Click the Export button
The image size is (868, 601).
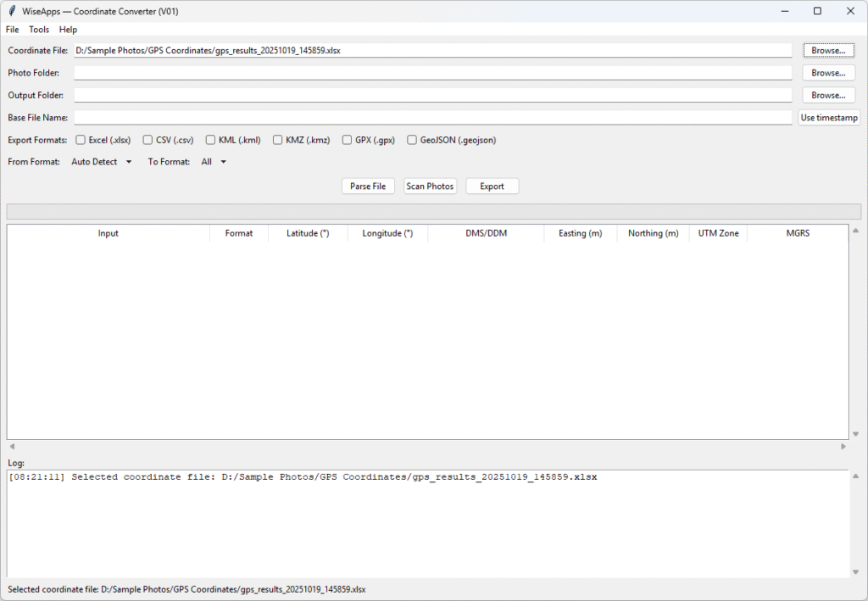coord(492,186)
